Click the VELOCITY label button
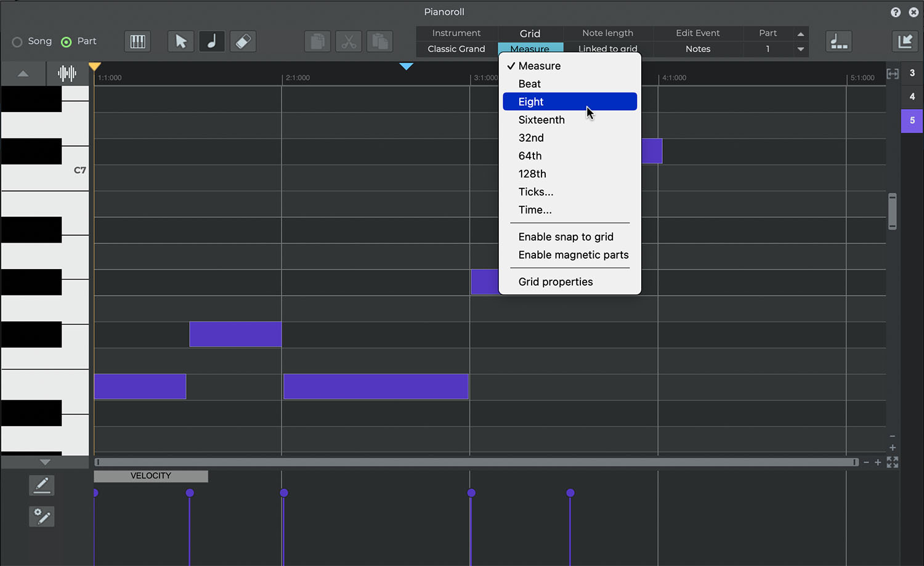The image size is (924, 566). click(151, 476)
